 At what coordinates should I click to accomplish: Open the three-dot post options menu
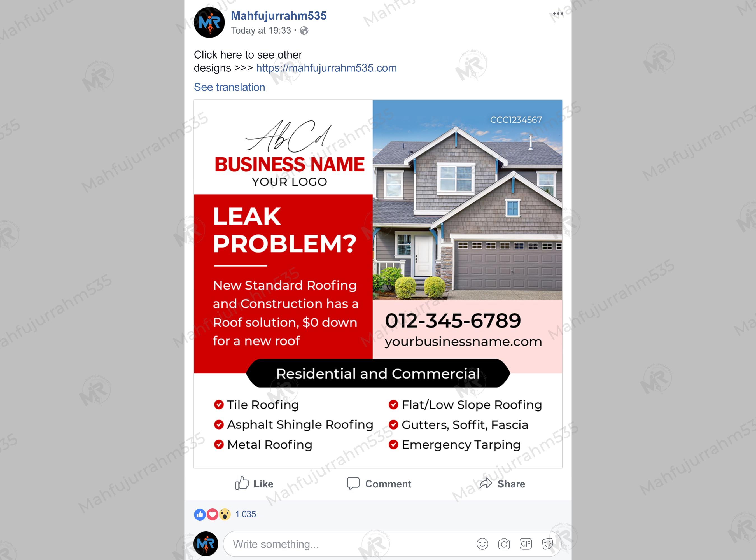point(558,14)
